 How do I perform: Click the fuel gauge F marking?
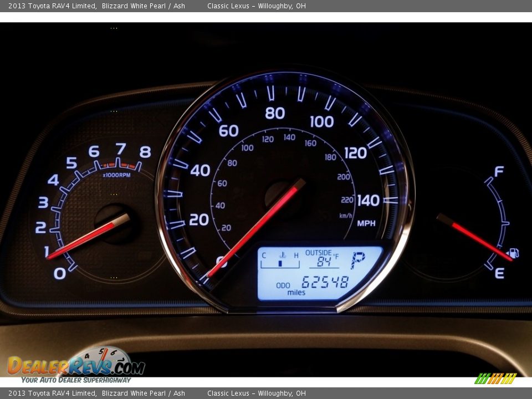pyautogui.click(x=499, y=171)
